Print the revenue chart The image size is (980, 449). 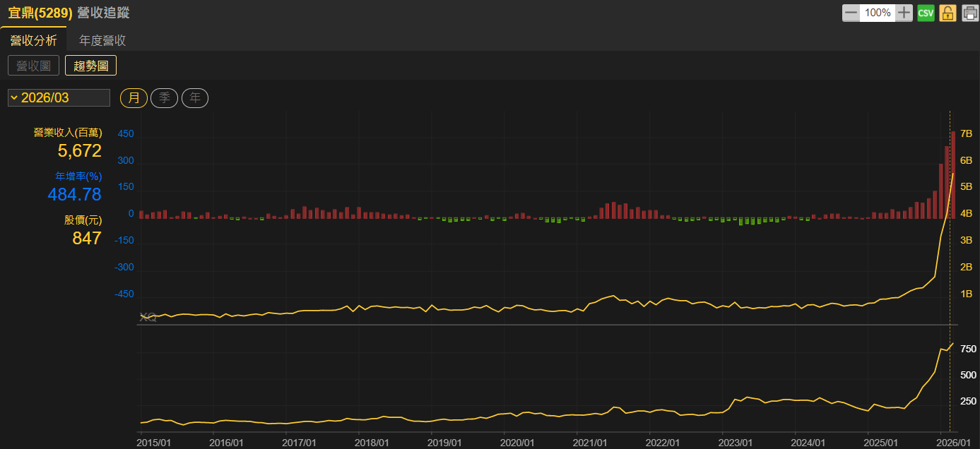969,13
